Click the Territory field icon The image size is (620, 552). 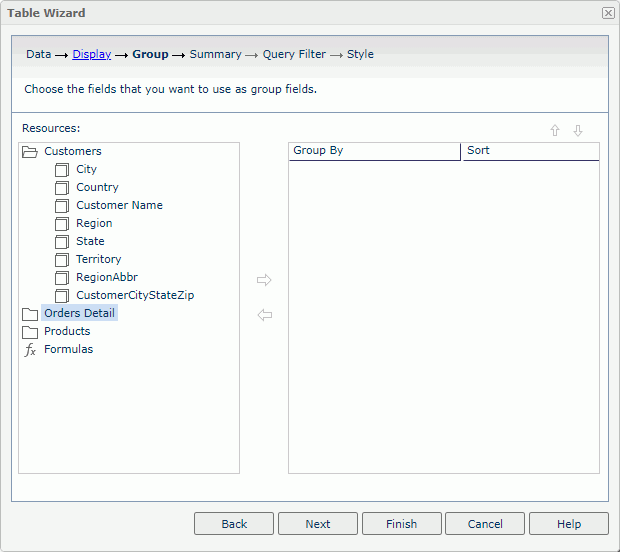(x=62, y=260)
